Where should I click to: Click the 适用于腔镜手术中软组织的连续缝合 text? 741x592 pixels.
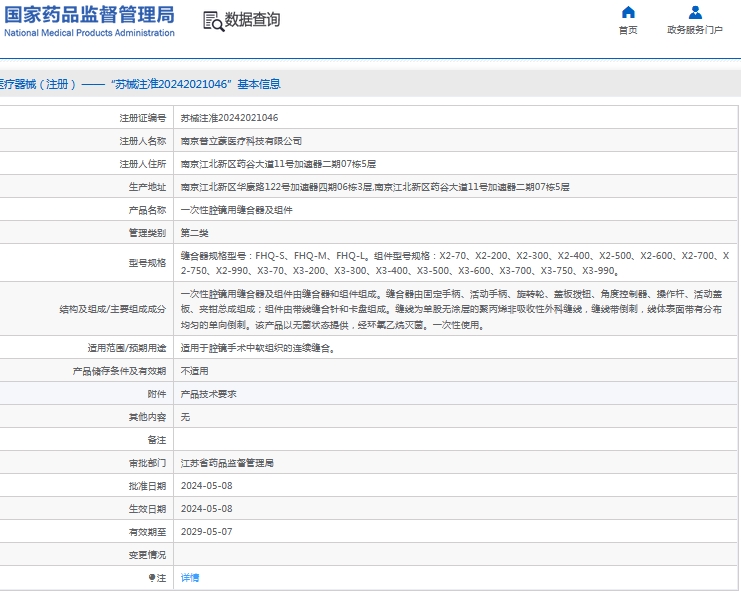pyautogui.click(x=258, y=349)
